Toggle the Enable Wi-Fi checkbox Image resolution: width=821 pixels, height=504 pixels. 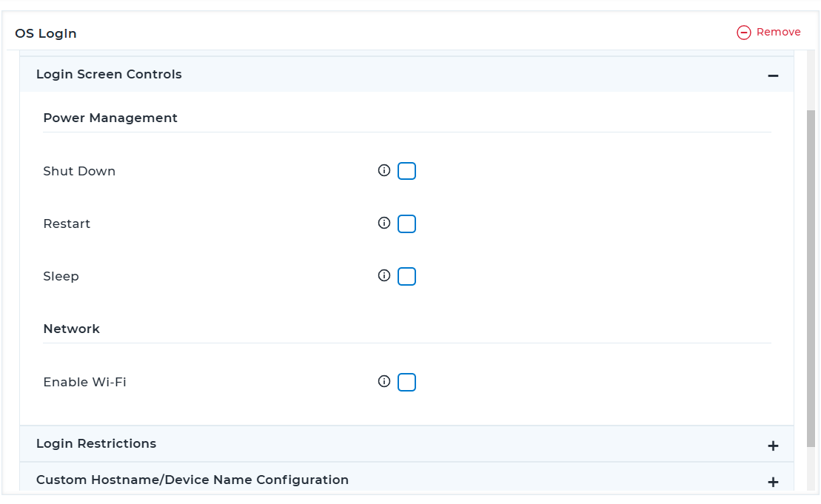[406, 382]
